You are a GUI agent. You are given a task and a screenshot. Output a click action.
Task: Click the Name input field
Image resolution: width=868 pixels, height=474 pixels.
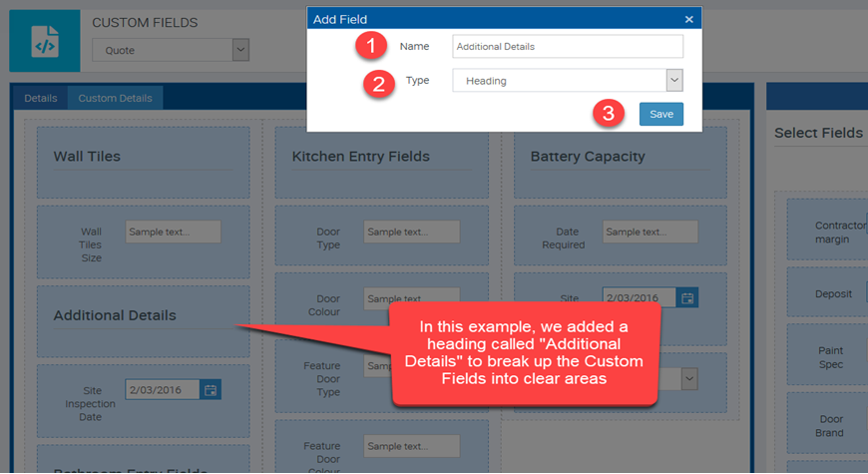tap(568, 46)
